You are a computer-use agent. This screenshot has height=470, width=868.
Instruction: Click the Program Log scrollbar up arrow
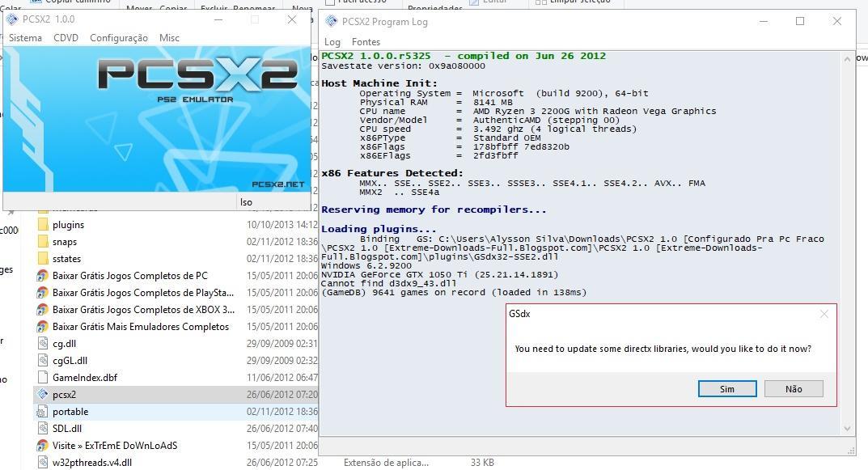(847, 58)
